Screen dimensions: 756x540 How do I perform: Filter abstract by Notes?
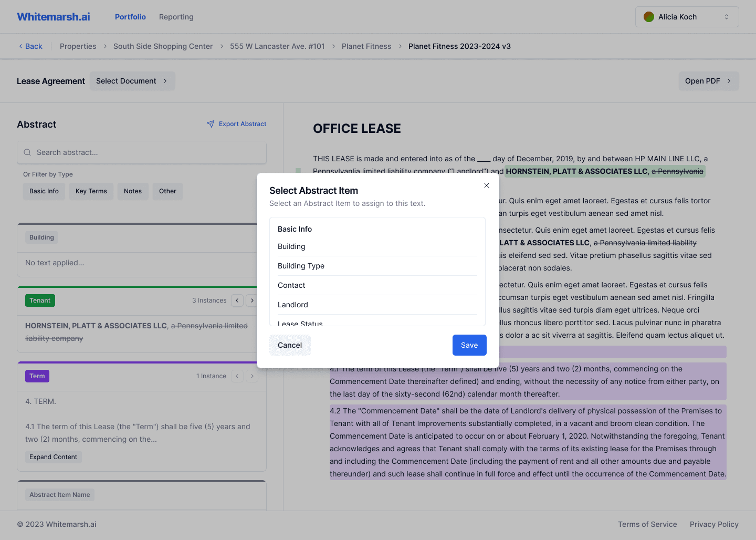coord(133,191)
